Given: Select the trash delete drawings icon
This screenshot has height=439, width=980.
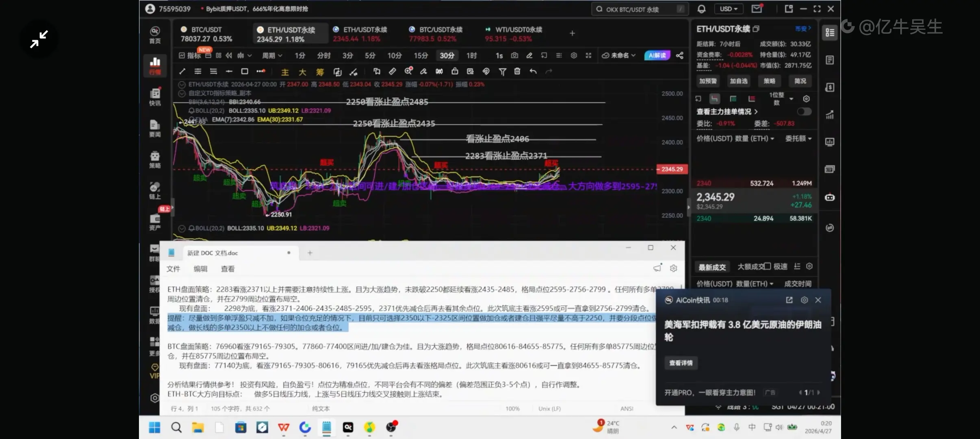Looking at the screenshot, I should 517,72.
